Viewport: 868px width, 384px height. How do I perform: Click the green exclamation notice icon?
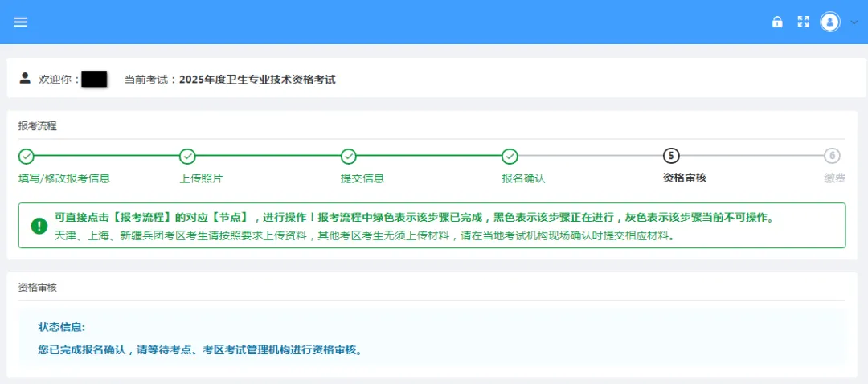point(39,226)
